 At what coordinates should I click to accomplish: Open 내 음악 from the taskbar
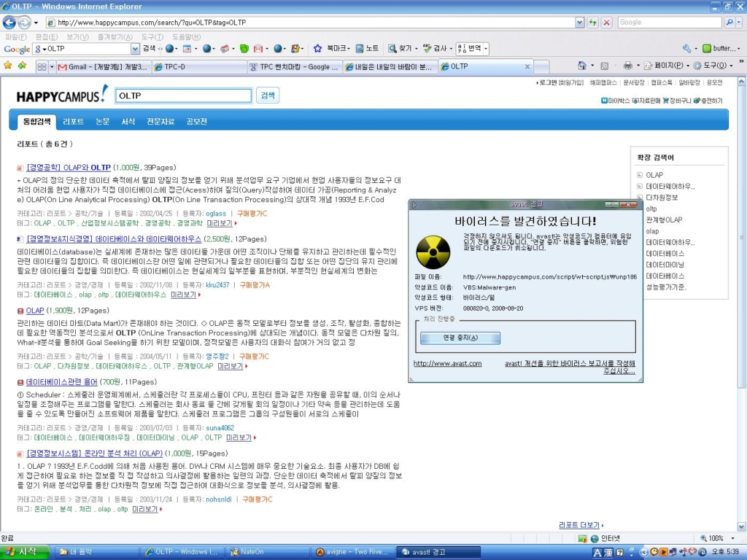pyautogui.click(x=97, y=552)
